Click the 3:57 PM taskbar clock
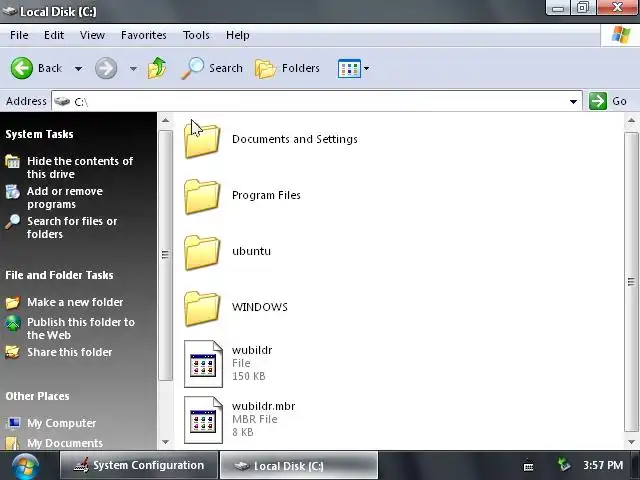 603,465
